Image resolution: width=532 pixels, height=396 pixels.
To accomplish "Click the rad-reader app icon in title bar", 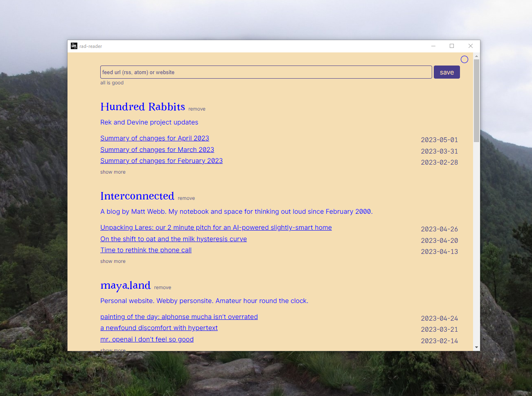I will (x=74, y=46).
